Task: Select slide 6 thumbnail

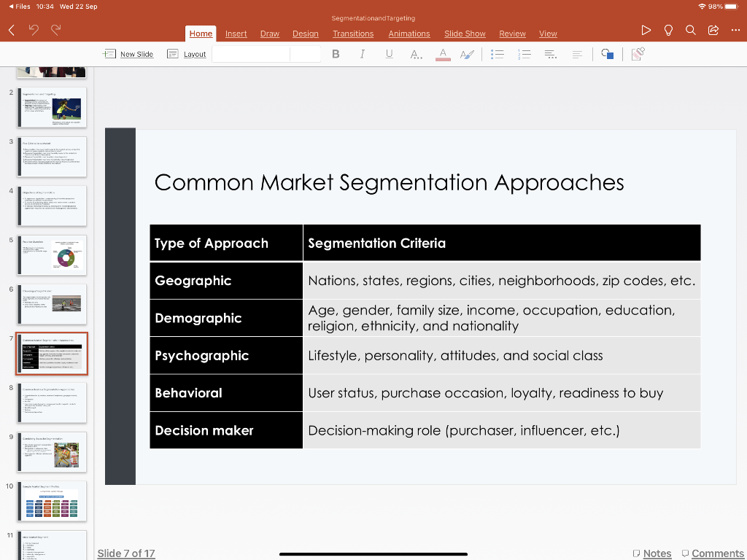Action: click(x=52, y=304)
